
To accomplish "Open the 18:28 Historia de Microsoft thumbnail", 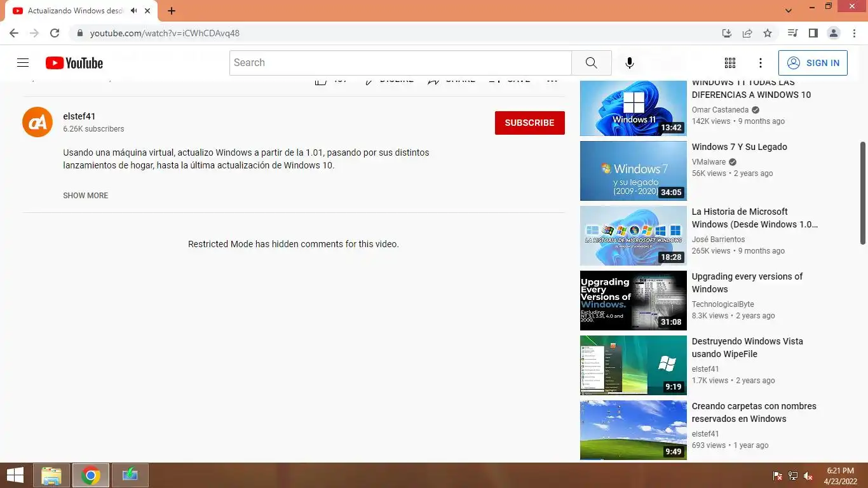I will pos(634,236).
